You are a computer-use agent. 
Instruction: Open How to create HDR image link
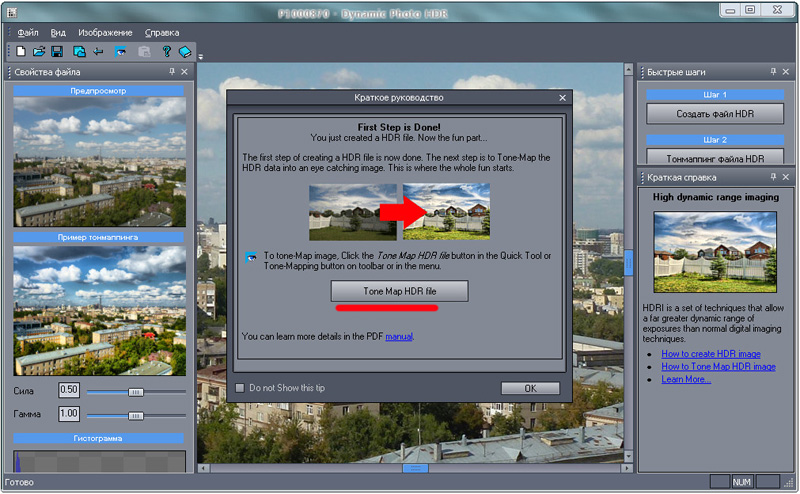coord(711,354)
